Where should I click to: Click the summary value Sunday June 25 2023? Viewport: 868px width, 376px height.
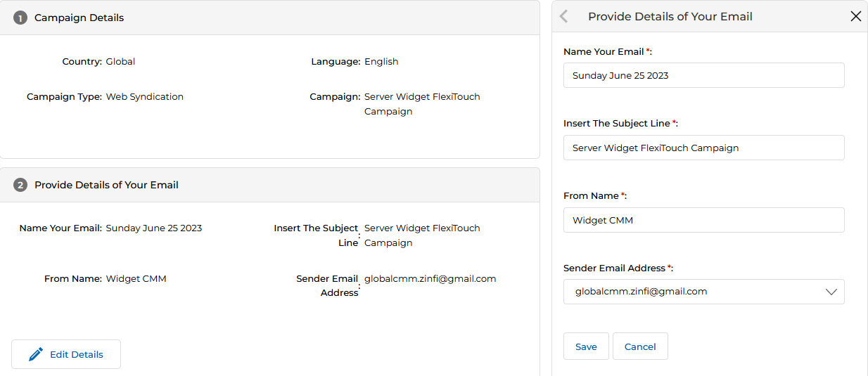tap(154, 228)
